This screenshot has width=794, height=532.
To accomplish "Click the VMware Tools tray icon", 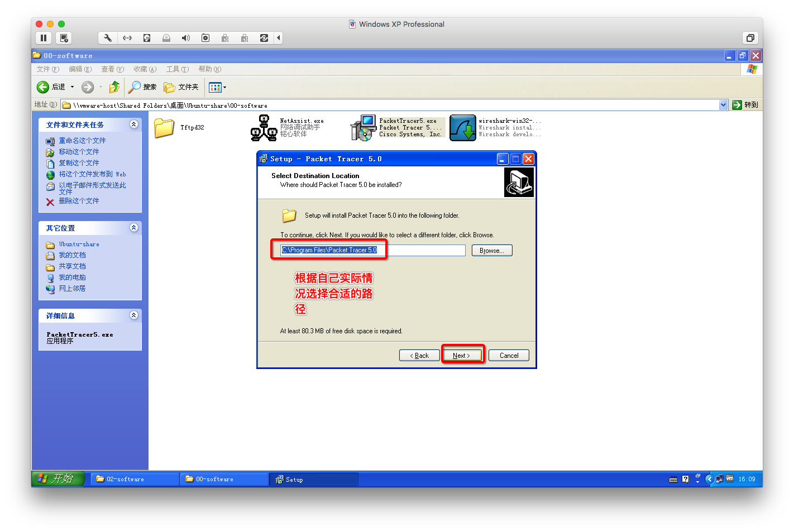I will (x=729, y=479).
